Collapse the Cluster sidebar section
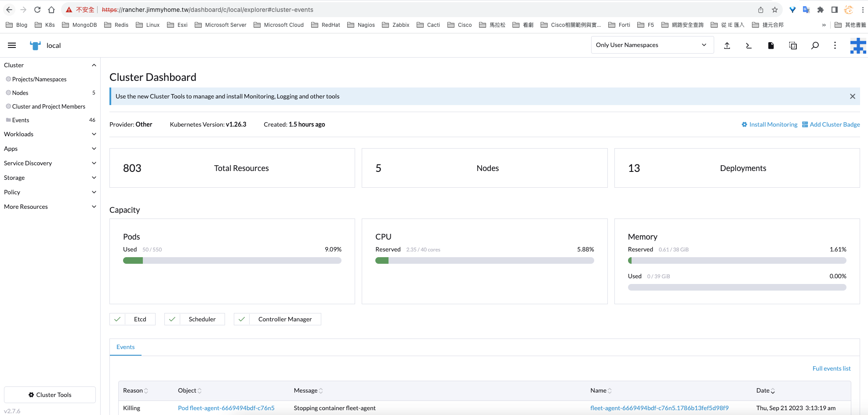This screenshot has width=868, height=415. (x=94, y=65)
